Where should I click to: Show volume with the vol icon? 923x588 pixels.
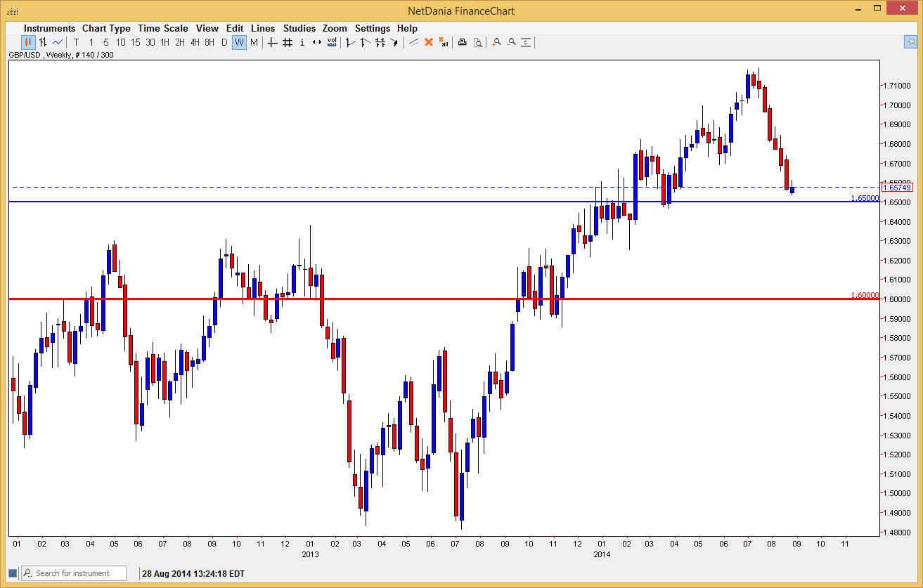(x=331, y=42)
